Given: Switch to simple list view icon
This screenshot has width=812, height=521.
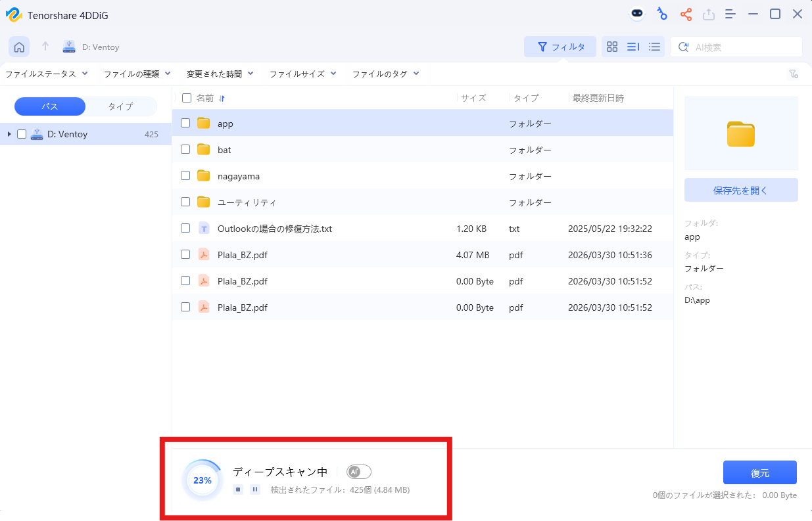Looking at the screenshot, I should [654, 47].
